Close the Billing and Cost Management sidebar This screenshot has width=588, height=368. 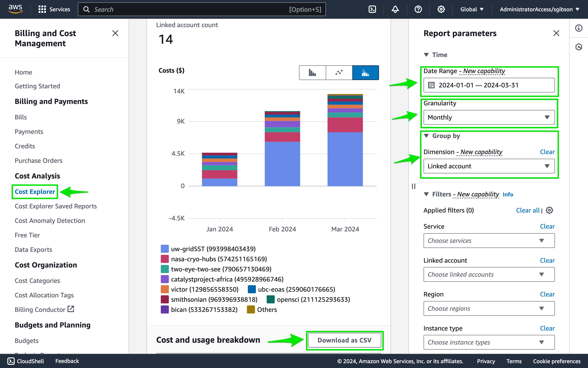coord(115,33)
